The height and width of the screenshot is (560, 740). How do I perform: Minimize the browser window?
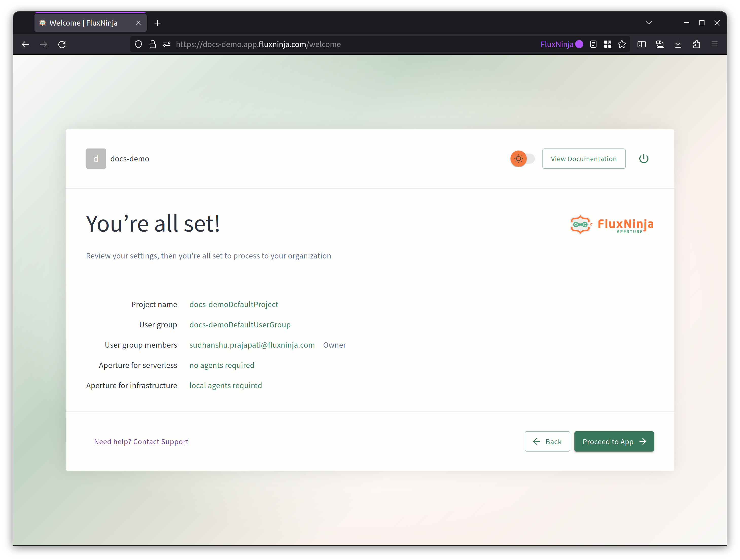coord(687,23)
